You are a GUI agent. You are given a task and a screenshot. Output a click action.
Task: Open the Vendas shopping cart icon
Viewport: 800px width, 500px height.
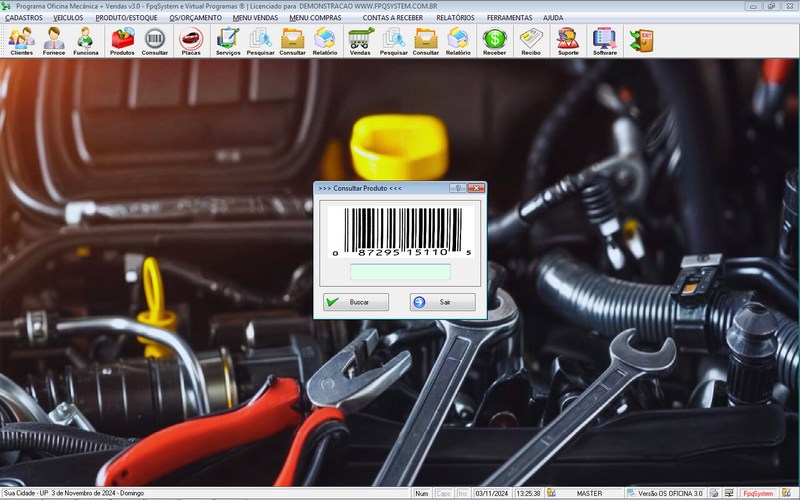[361, 41]
